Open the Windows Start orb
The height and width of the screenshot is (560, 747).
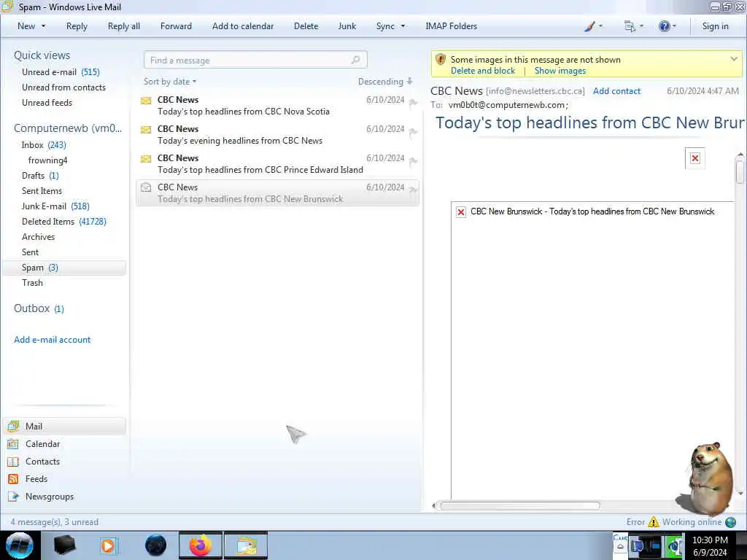20,545
